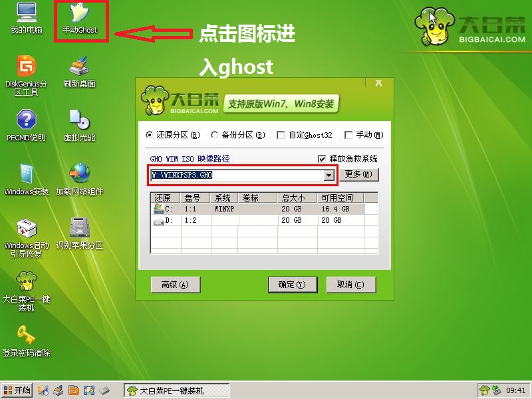Click the first quick-launch icon beside 开始
This screenshot has width=532, height=399.
[43, 390]
